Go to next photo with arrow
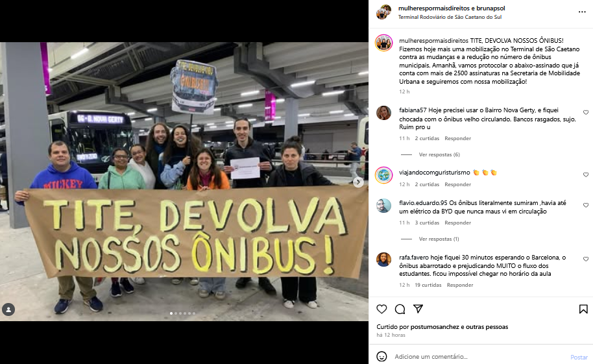 (x=357, y=182)
